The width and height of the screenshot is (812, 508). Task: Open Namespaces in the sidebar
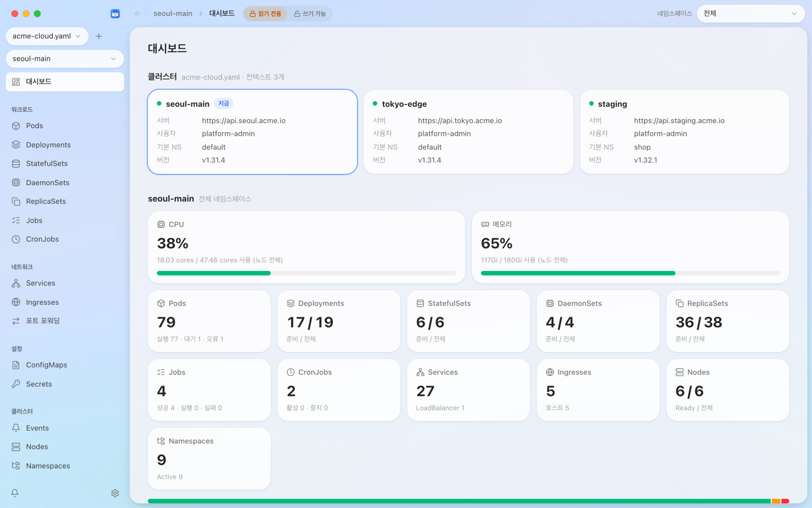point(65,466)
